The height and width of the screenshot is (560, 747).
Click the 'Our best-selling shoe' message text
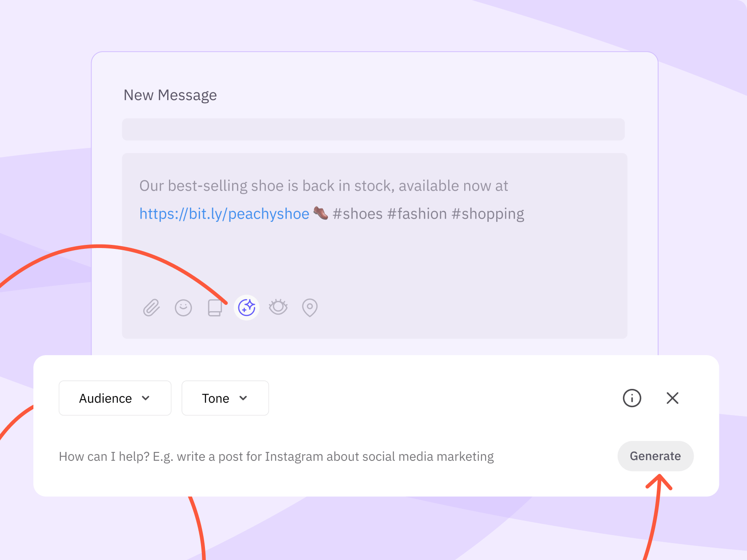(323, 186)
